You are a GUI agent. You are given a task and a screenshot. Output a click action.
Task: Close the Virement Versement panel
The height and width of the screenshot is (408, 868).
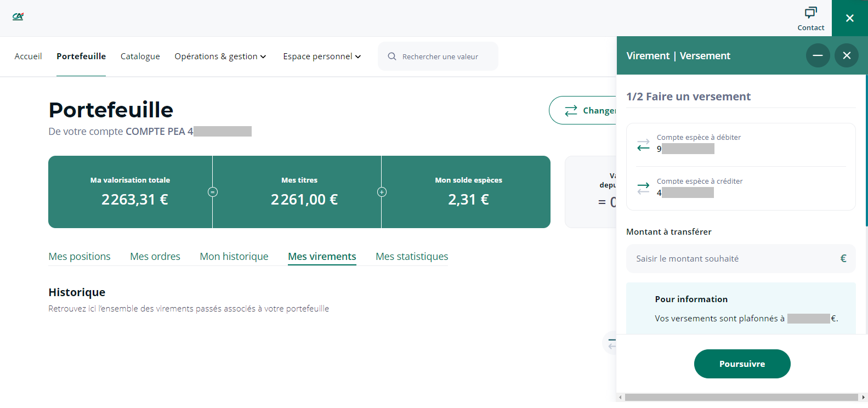pos(847,55)
